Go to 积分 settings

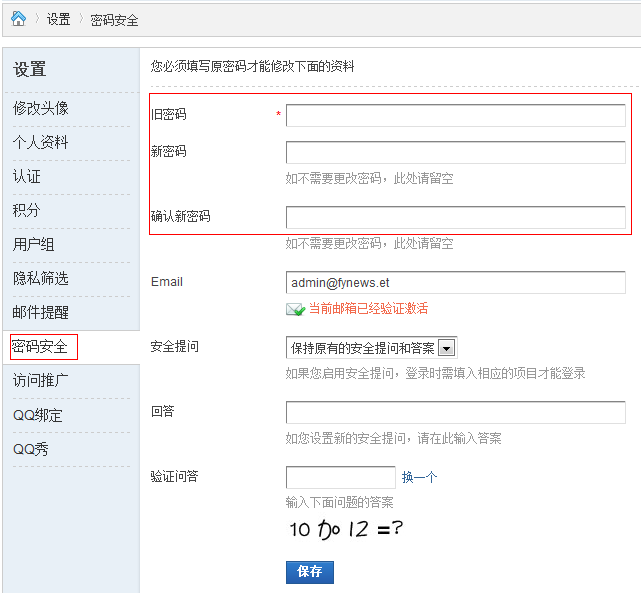(x=27, y=210)
